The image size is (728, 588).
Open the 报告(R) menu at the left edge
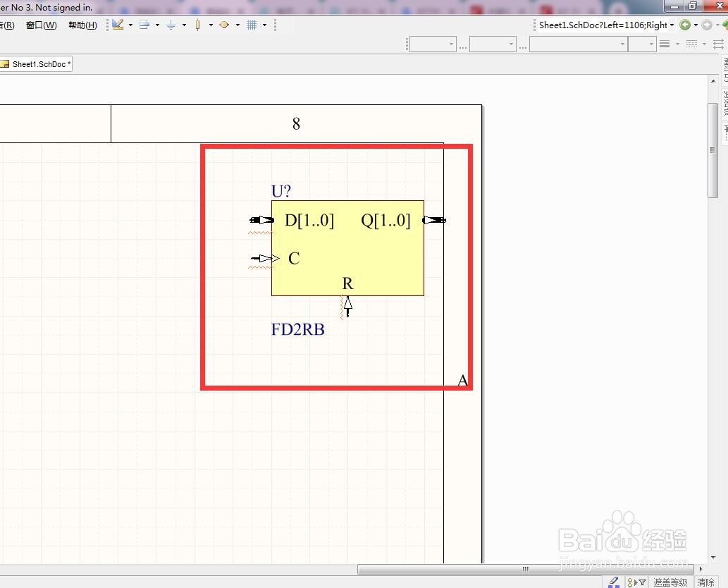[x=7, y=25]
